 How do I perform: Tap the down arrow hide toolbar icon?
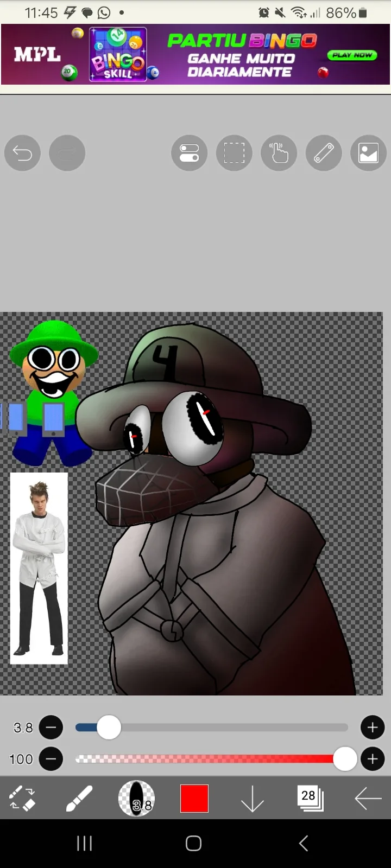252,799
